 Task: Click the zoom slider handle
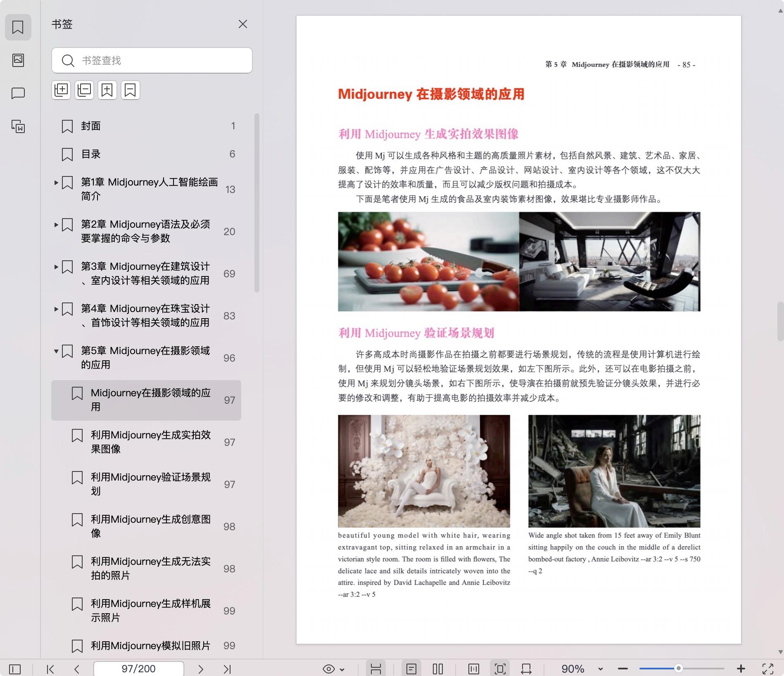coord(678,668)
